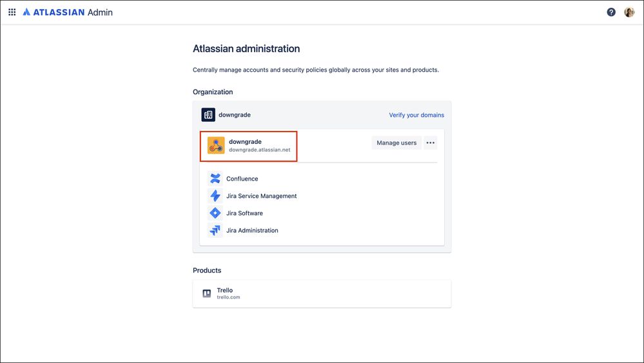
Task: Open the Trello product name
Action: [x=225, y=290]
